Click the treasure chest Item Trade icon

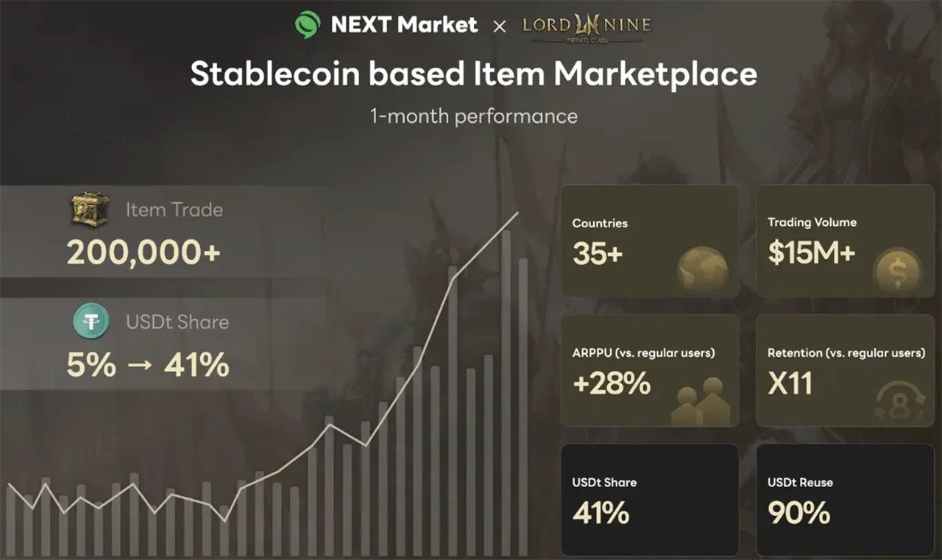click(91, 209)
